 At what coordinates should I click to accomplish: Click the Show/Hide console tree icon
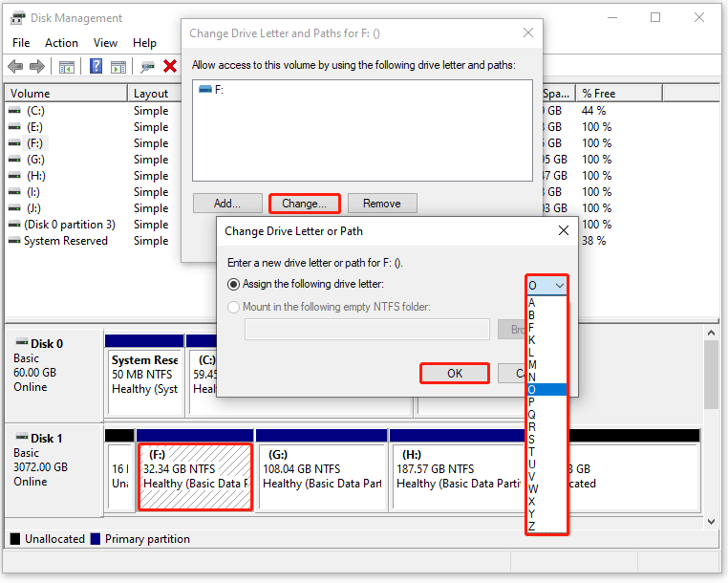pyautogui.click(x=66, y=67)
